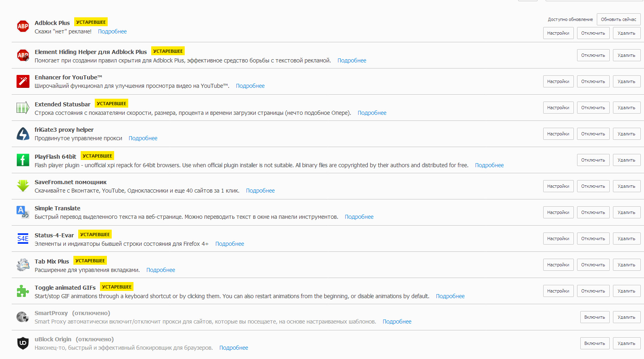Open Tab Mix Plus settings
The image size is (644, 359).
(558, 265)
